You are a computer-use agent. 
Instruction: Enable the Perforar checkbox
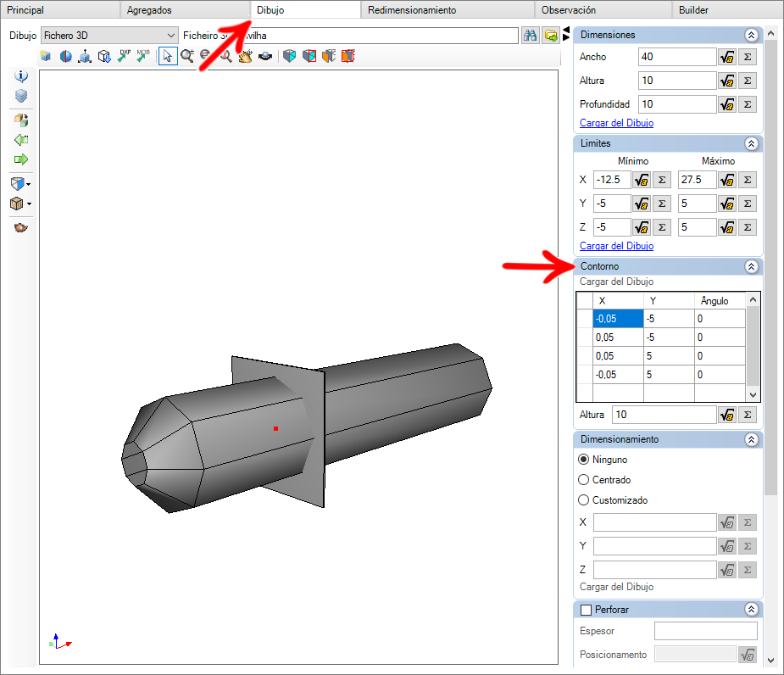(x=586, y=610)
